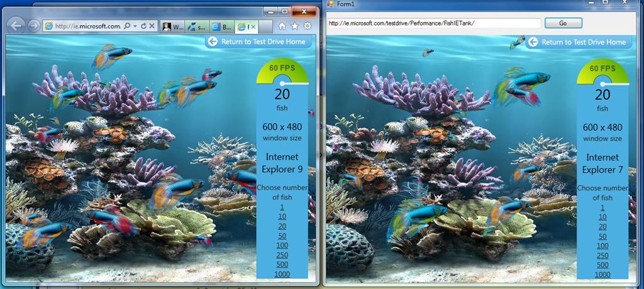Close the active FishIE tab
Viewport: 644px width, 289px height.
click(x=253, y=27)
